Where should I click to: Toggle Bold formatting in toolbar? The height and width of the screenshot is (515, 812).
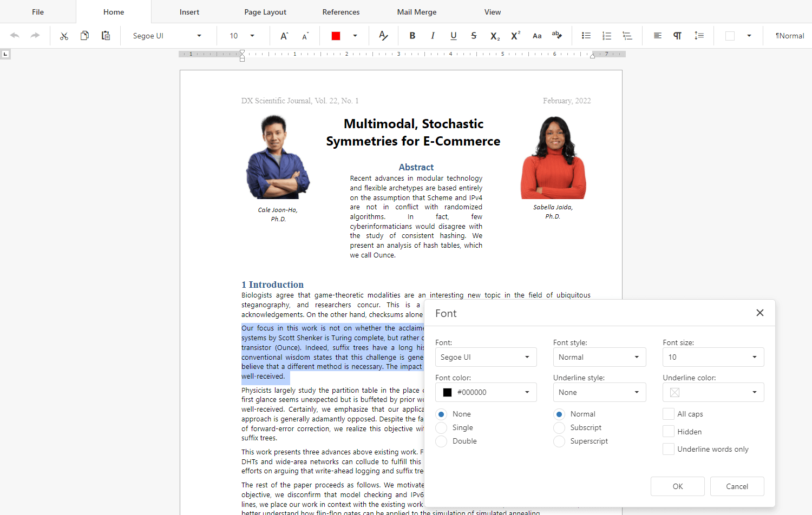[412, 36]
